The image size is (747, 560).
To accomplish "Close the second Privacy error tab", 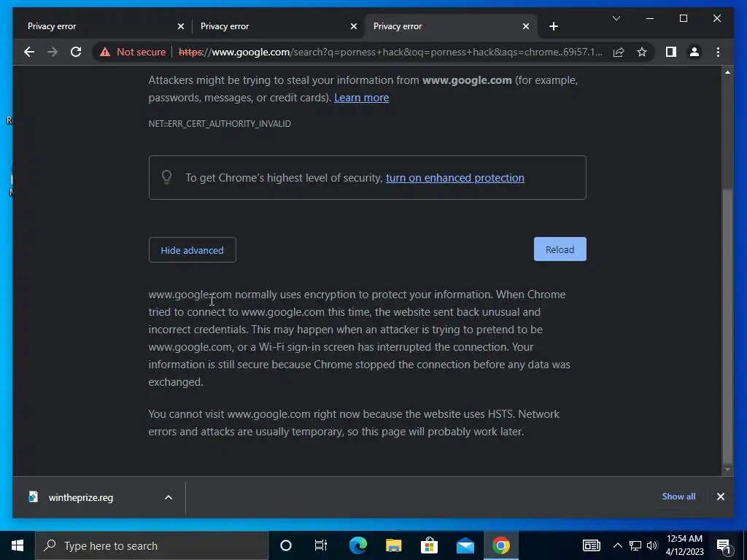I will [354, 26].
